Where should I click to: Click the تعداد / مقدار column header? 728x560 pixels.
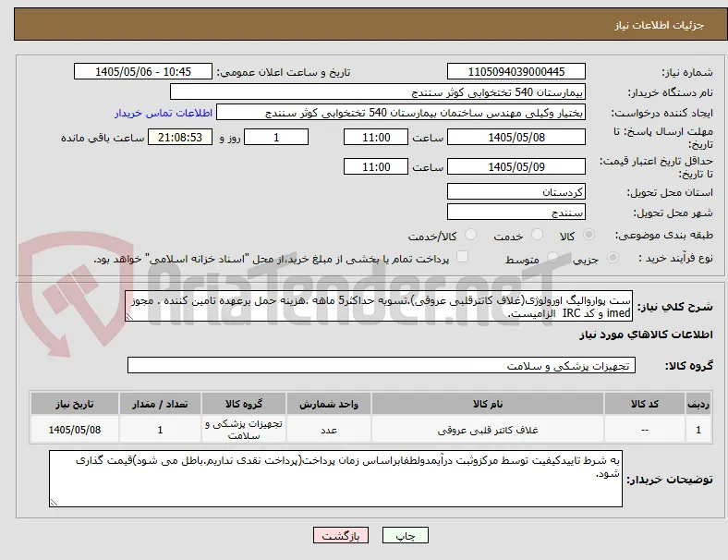[x=160, y=404]
